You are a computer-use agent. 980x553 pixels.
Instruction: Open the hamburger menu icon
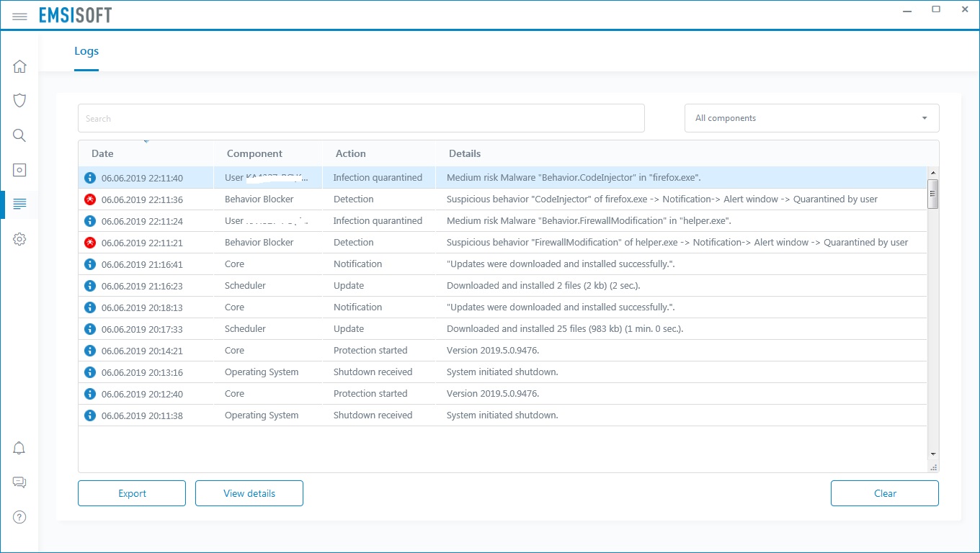(x=19, y=16)
